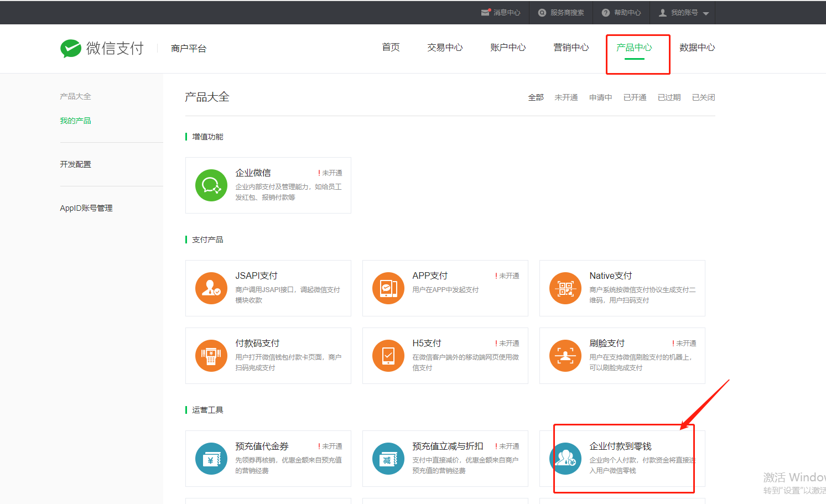826x504 pixels.
Task: Filter products by 已关闭
Action: click(x=703, y=97)
